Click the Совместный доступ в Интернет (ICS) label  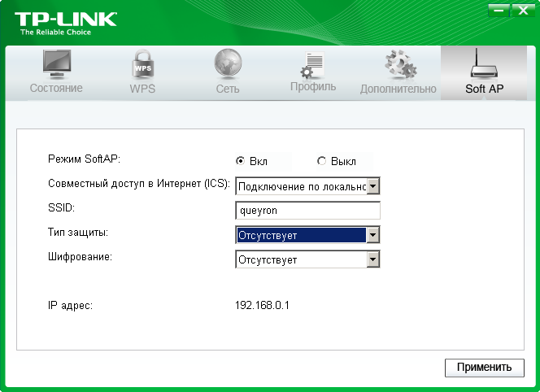(x=139, y=184)
